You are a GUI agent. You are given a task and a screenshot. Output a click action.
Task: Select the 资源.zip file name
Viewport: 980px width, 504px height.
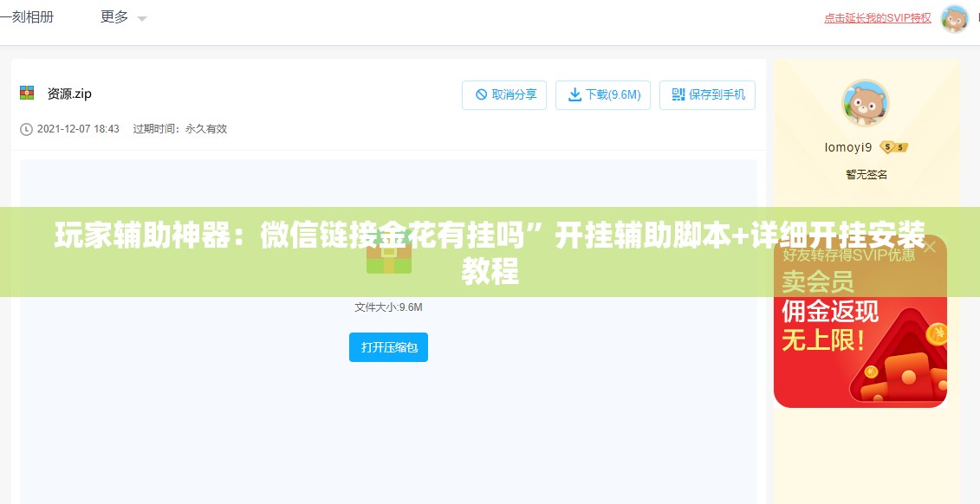point(69,94)
